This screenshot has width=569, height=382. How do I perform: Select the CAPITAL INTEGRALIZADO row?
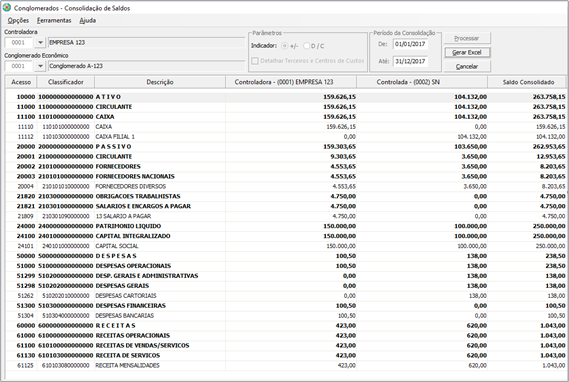tap(286, 236)
